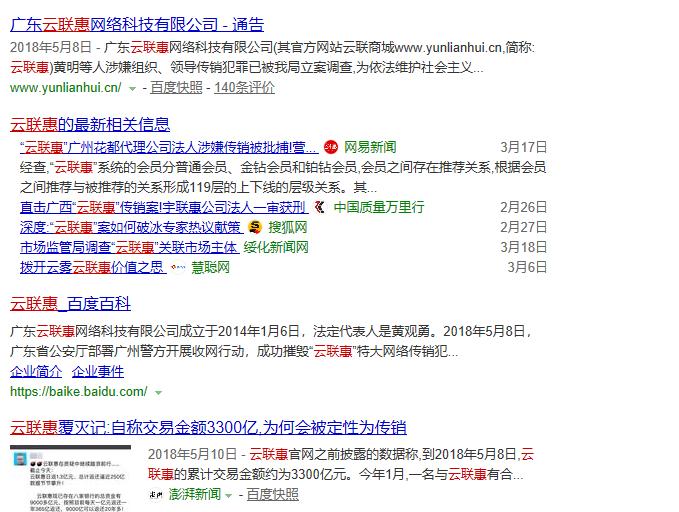Open the 企业简介 sublink

[x=36, y=372]
